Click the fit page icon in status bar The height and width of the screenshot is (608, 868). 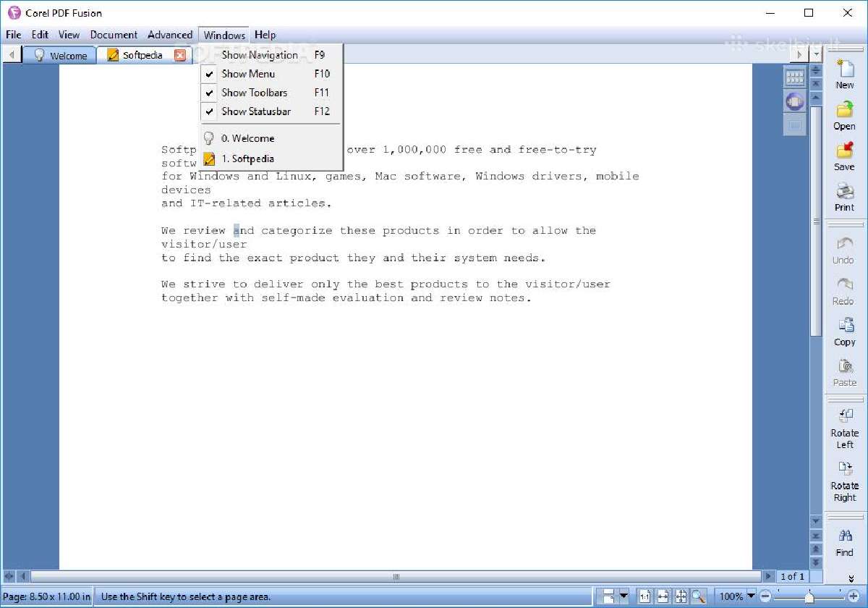(681, 596)
